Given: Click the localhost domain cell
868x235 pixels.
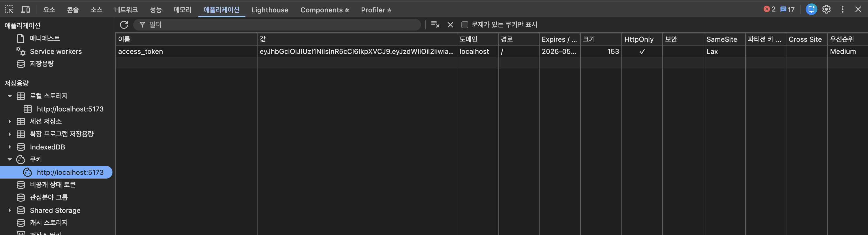Looking at the screenshot, I should click(x=478, y=52).
